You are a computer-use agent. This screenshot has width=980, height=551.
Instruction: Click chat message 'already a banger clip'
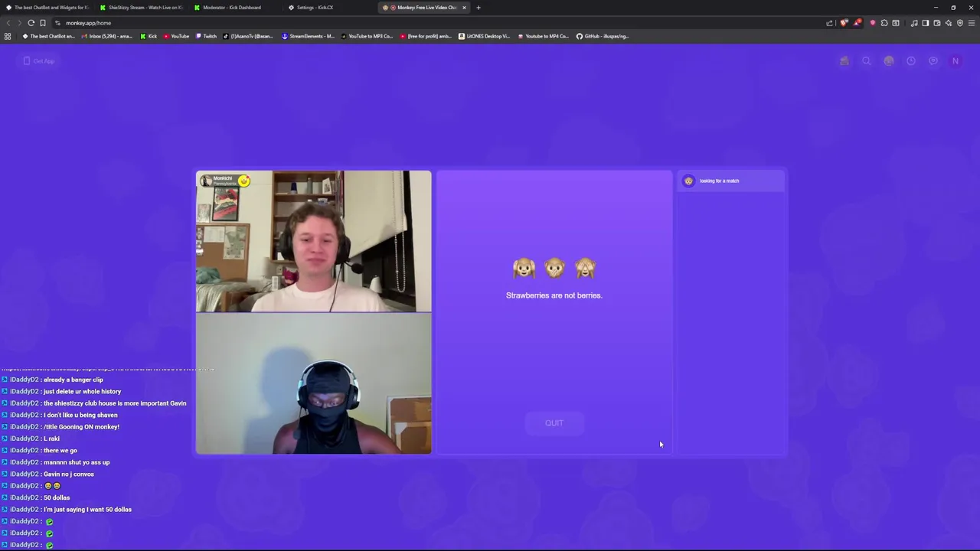[x=73, y=380]
